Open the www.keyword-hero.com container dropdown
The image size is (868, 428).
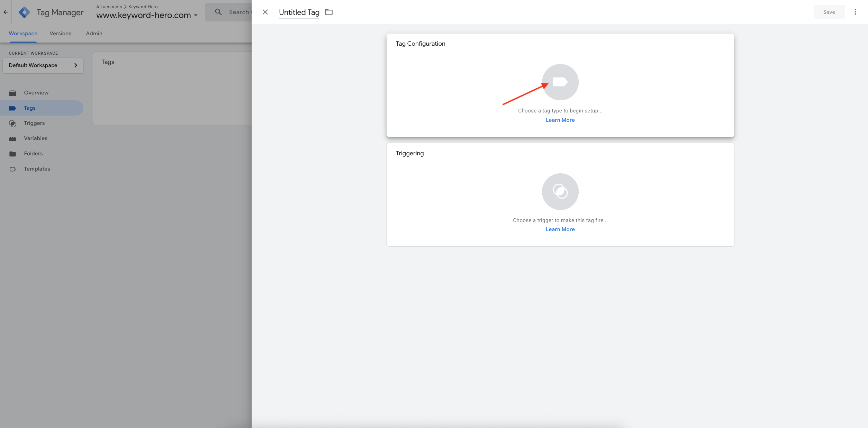click(147, 15)
